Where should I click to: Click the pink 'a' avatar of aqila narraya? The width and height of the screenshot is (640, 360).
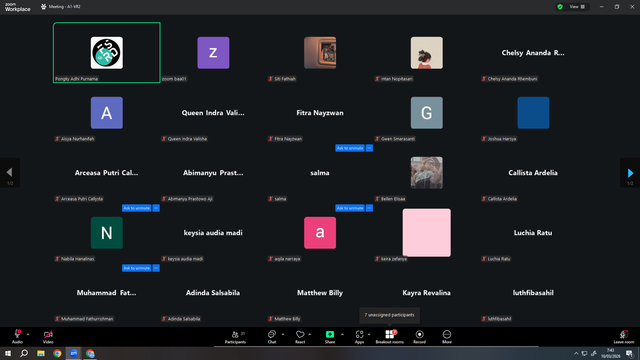tap(320, 233)
